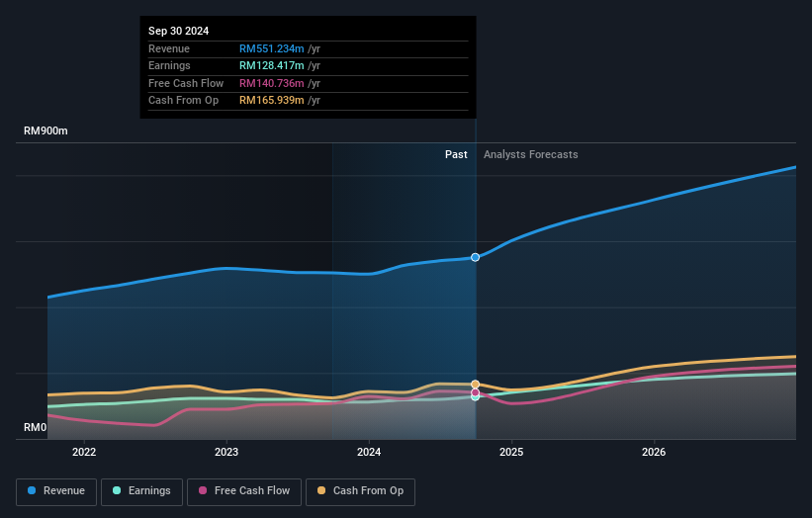Toggle the Revenue legend button
Viewport: 812px width, 518px height.
(x=56, y=491)
